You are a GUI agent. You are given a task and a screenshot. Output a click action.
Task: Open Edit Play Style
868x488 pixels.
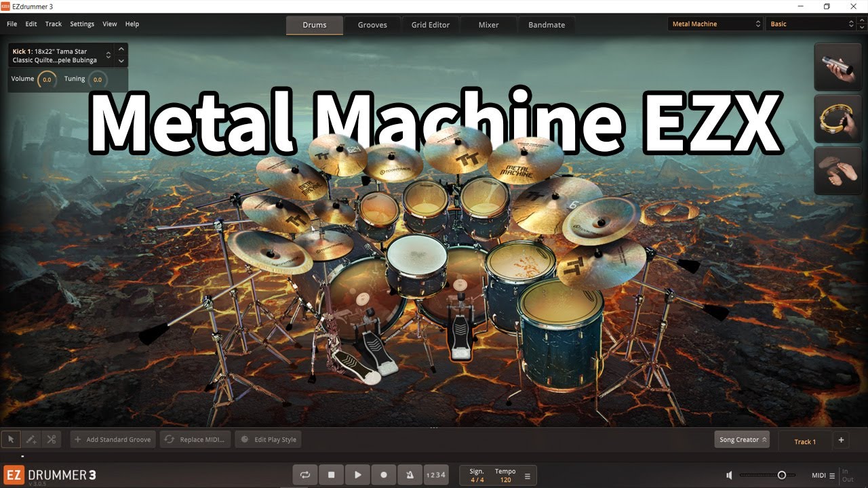click(269, 439)
